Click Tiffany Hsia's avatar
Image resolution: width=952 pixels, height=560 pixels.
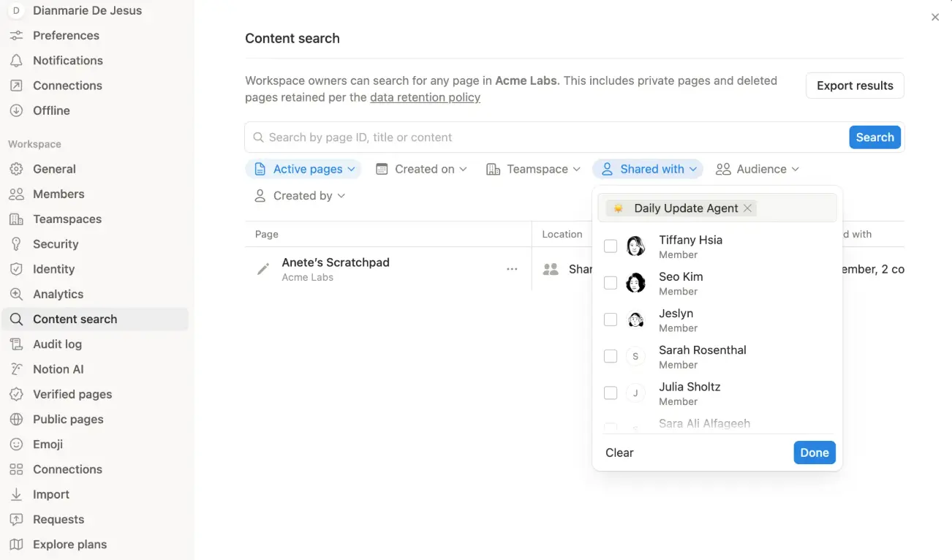[x=635, y=246]
